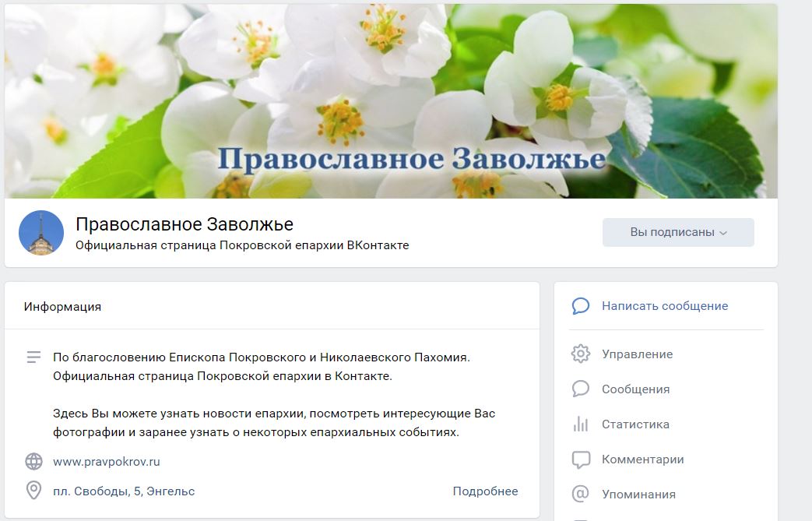The height and width of the screenshot is (521, 812).
Task: Click the bar chart icon for Статистика
Action: pos(581,424)
